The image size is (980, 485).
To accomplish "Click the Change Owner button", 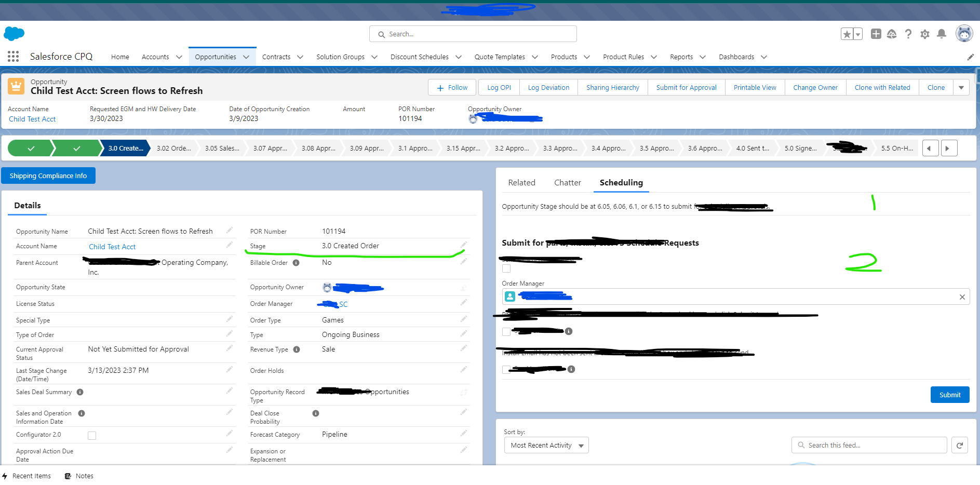I will tap(815, 87).
